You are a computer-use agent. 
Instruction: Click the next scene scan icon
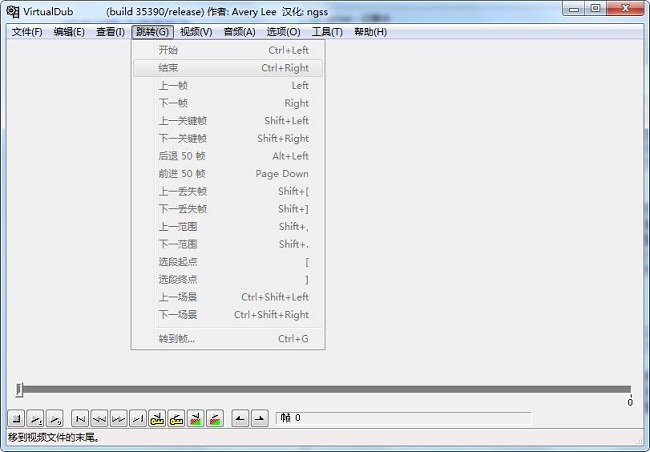click(214, 418)
